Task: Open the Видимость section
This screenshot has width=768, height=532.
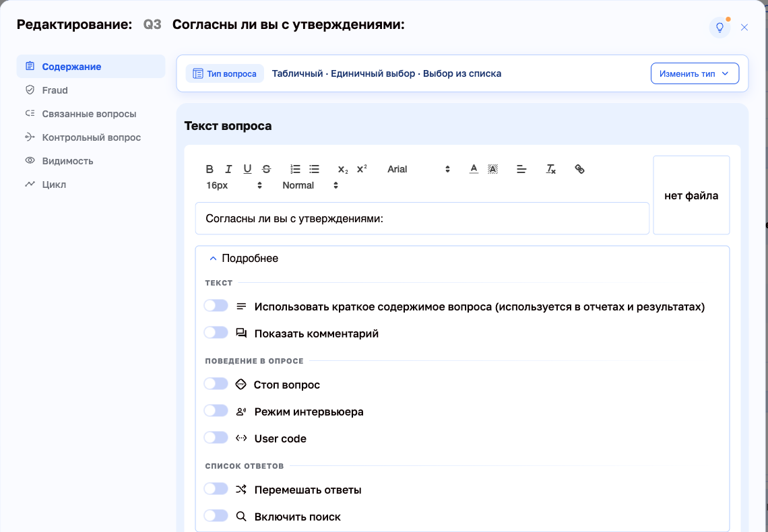Action: pos(91,161)
